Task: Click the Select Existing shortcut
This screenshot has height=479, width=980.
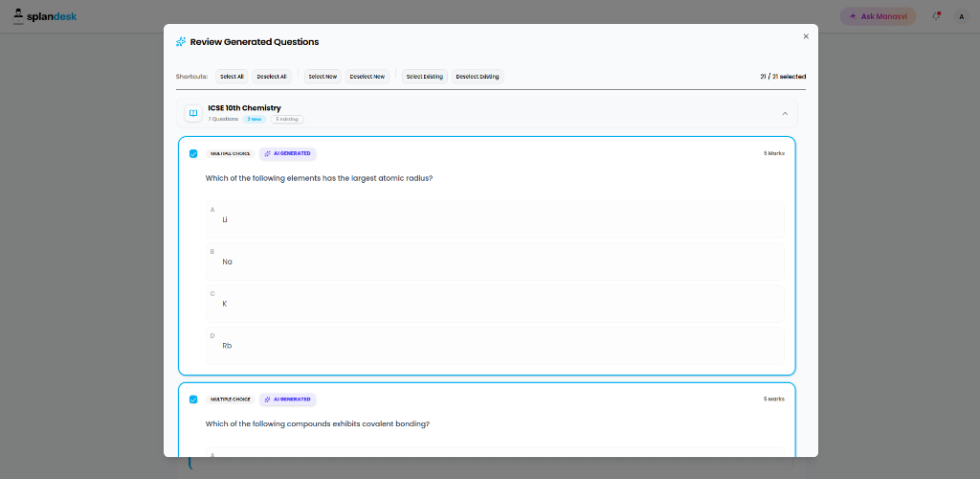Action: (425, 77)
